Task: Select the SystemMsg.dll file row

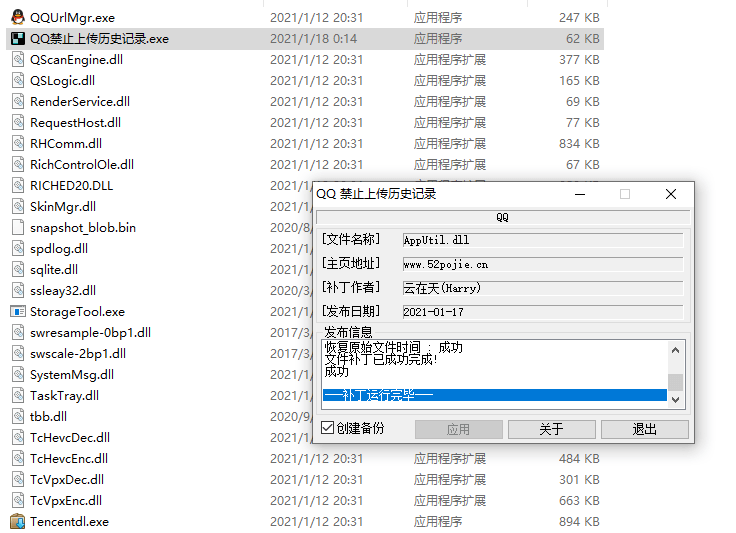Action: coord(72,374)
